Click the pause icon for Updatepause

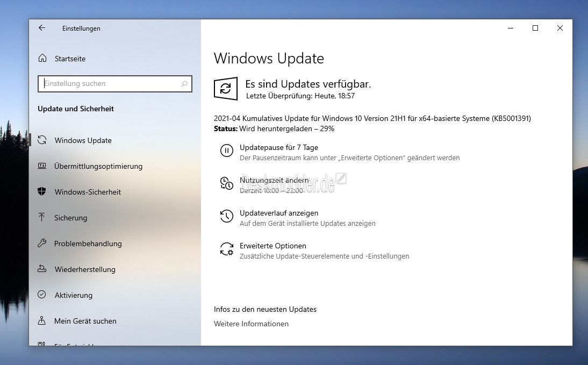point(226,151)
